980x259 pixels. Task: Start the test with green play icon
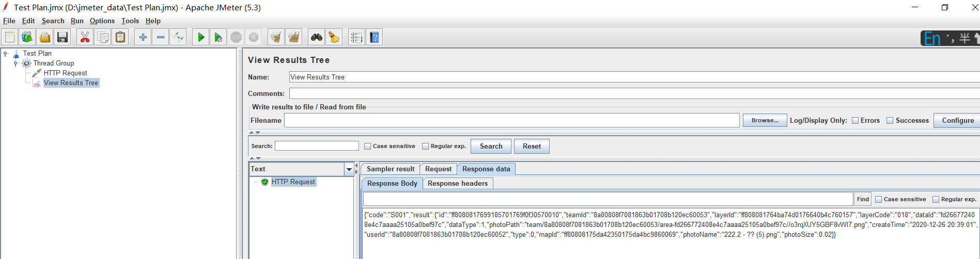point(201,37)
